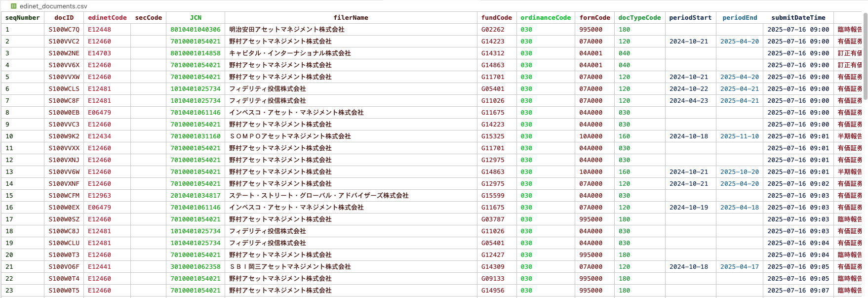Sort by the ordinanceCode column
The width and height of the screenshot is (868, 298).
[x=546, y=17]
